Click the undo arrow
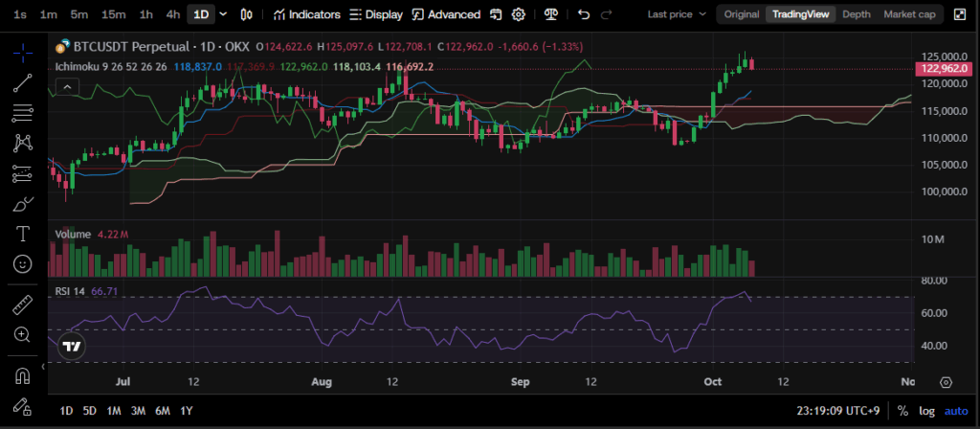Screen dimensions: 980x429 [584, 14]
